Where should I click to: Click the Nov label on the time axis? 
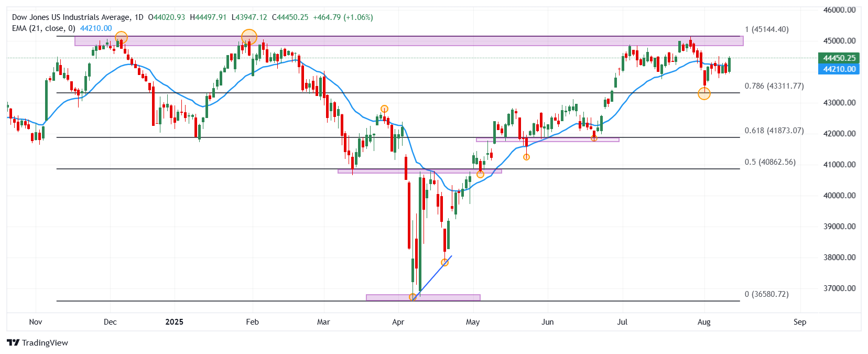point(36,322)
